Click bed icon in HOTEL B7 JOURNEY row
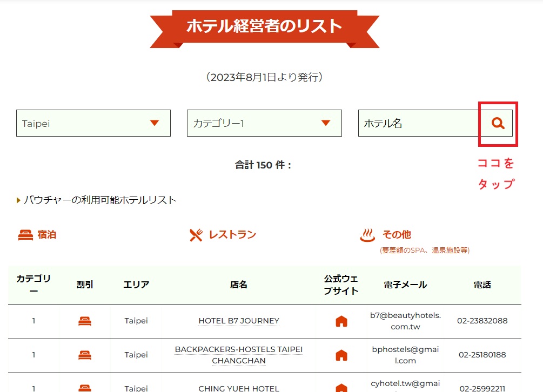This screenshot has height=392, width=543. 85,321
